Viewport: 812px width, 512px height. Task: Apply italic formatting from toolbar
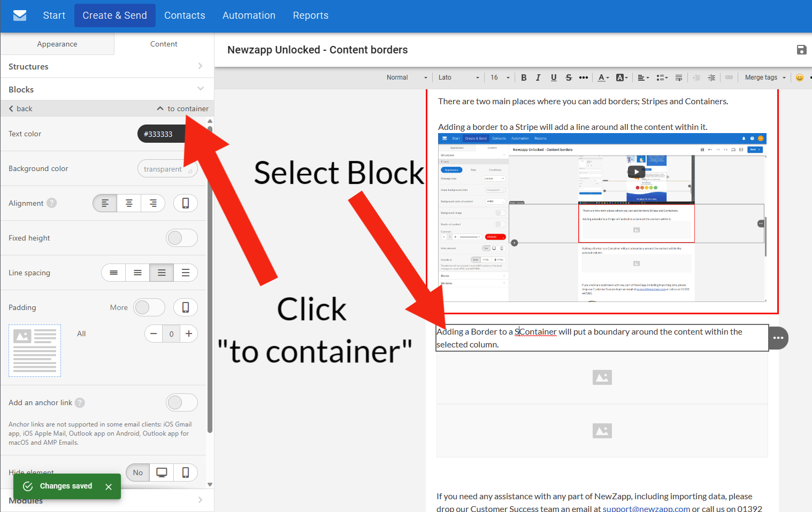click(538, 77)
